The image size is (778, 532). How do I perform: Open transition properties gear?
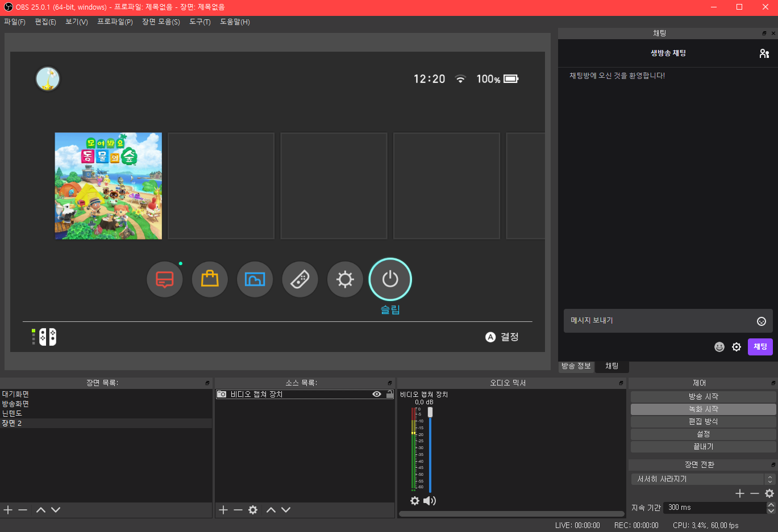click(769, 493)
